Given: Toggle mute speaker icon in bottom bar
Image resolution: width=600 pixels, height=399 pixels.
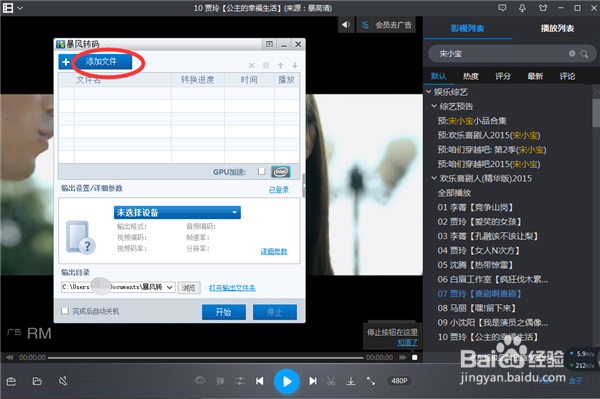Looking at the screenshot, I should [63, 381].
